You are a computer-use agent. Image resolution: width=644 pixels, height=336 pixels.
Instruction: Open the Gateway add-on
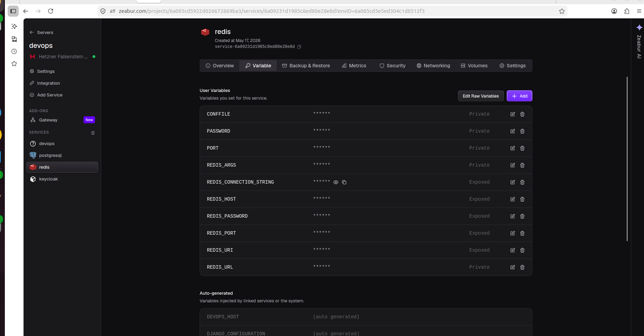click(x=62, y=120)
